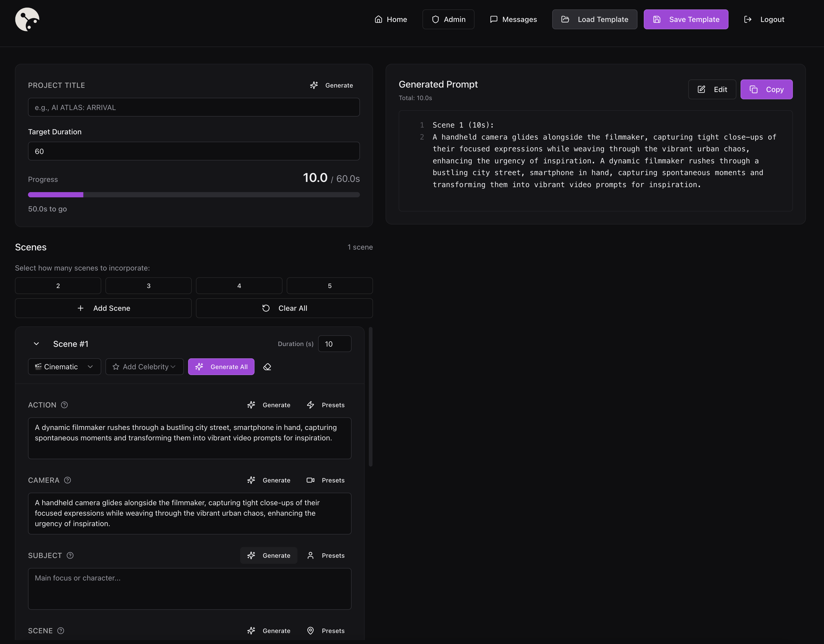Click the purple progress bar
The width and height of the screenshot is (824, 644).
(56, 195)
